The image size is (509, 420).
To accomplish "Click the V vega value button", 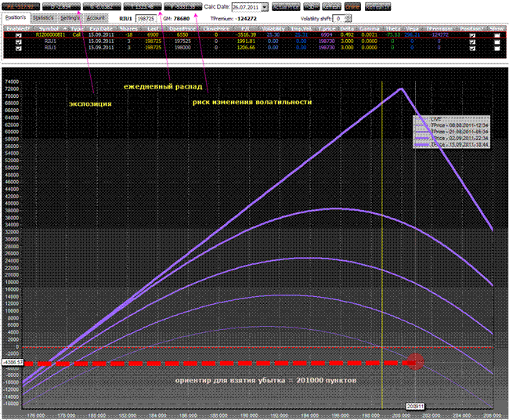I will pyautogui.click(x=183, y=6).
